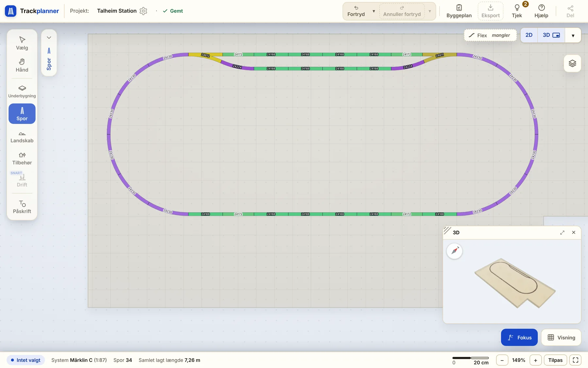Click the Intet valgt status pill
Image resolution: width=588 pixels, height=368 pixels.
tap(25, 360)
